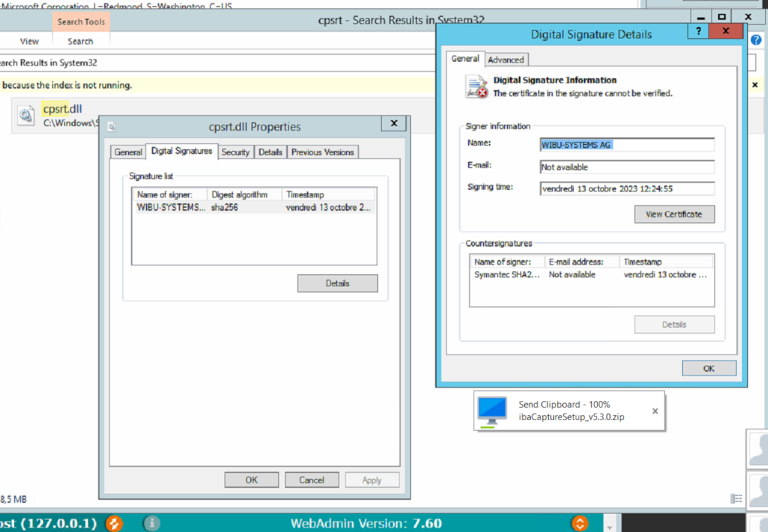Click the index not running notification bar

pos(218,85)
